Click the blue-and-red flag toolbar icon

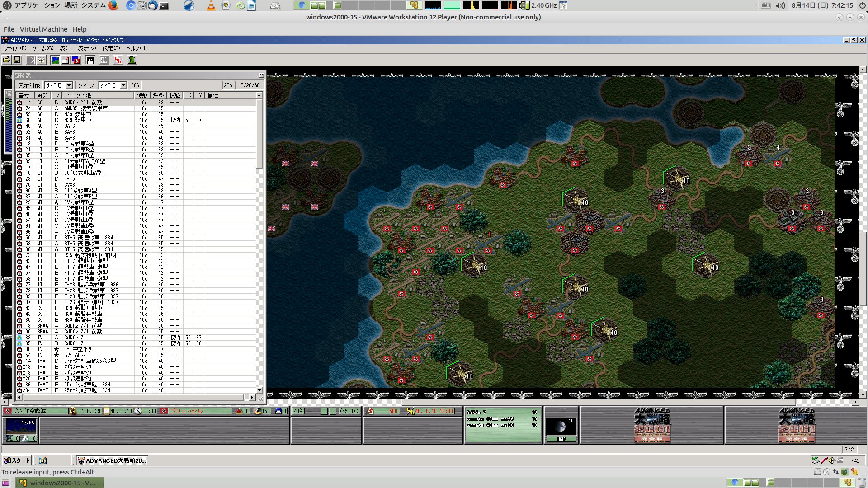[76, 60]
